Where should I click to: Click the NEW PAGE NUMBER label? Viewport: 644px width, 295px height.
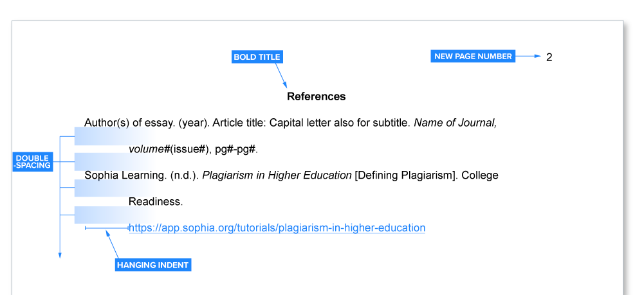click(x=473, y=56)
